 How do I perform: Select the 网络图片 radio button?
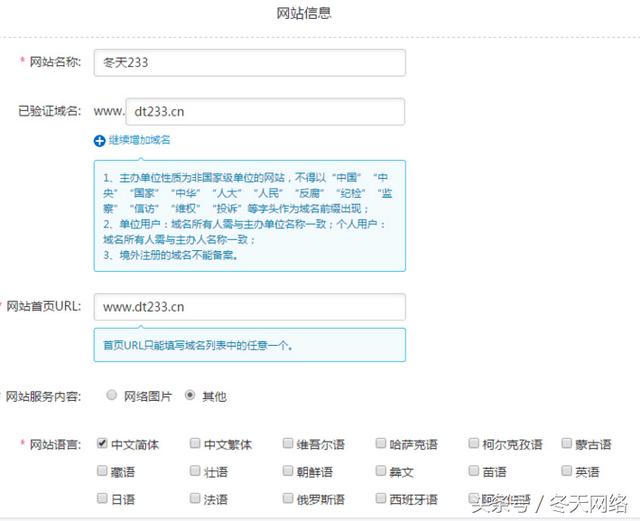pos(111,396)
